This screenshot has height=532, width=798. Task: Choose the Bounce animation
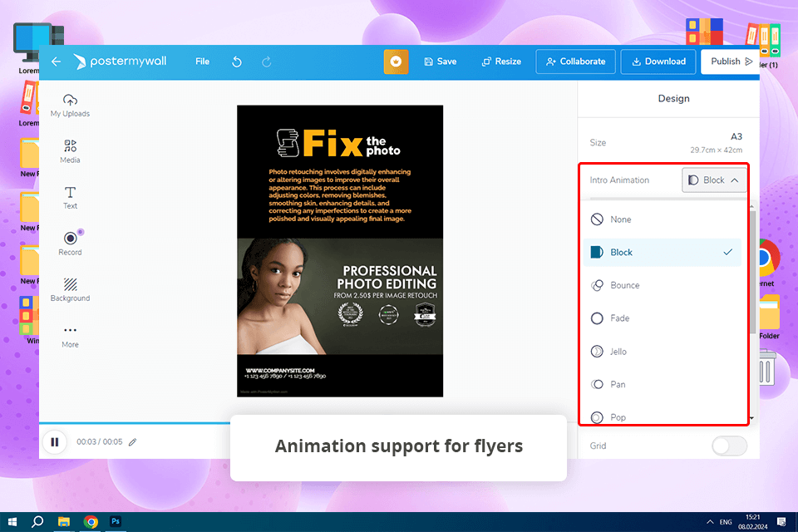pyautogui.click(x=662, y=286)
